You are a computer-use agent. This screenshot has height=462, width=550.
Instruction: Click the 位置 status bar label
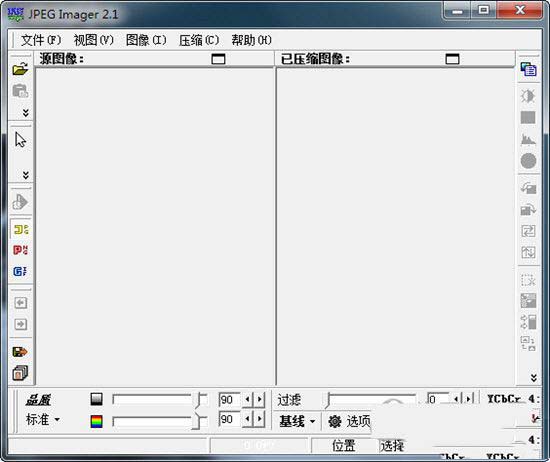coord(343,446)
